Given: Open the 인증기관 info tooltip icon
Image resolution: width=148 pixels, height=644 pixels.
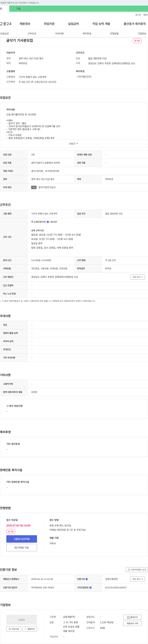Looking at the screenshot, I should [87, 579].
